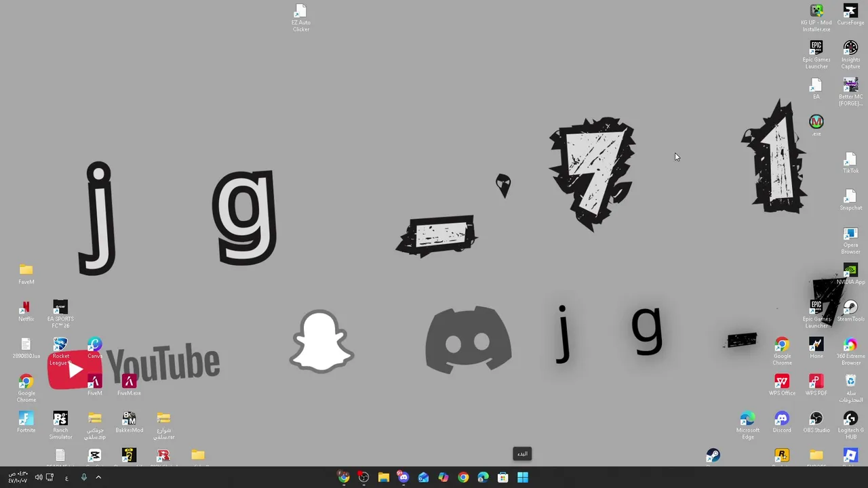This screenshot has width=868, height=488.
Task: Open Google Chrome shortcut beside Hone
Action: tap(782, 351)
